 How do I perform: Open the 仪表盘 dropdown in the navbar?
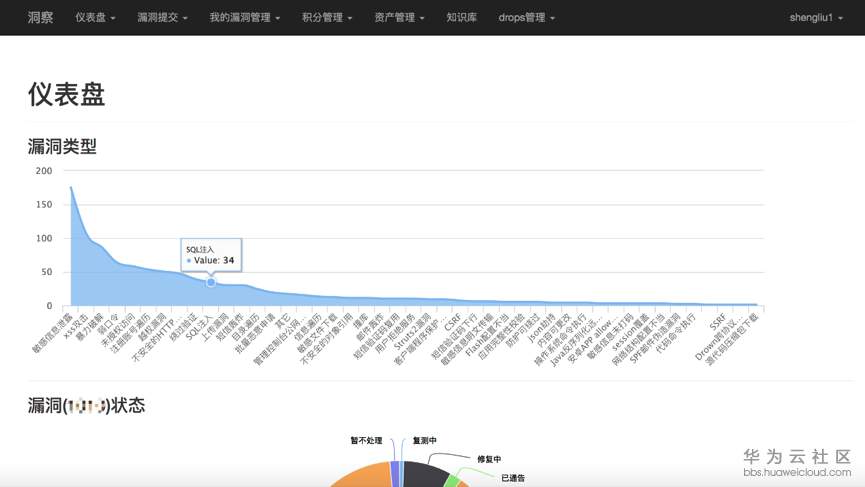[x=95, y=18]
